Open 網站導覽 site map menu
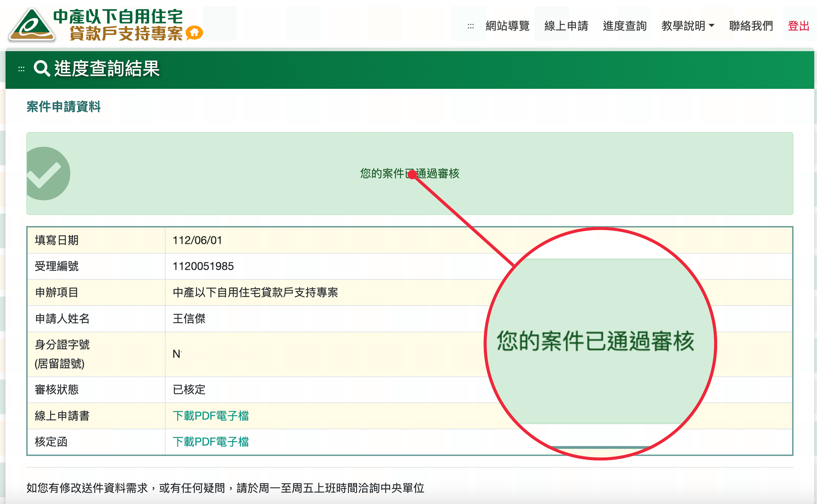The height and width of the screenshot is (504, 817). (507, 26)
